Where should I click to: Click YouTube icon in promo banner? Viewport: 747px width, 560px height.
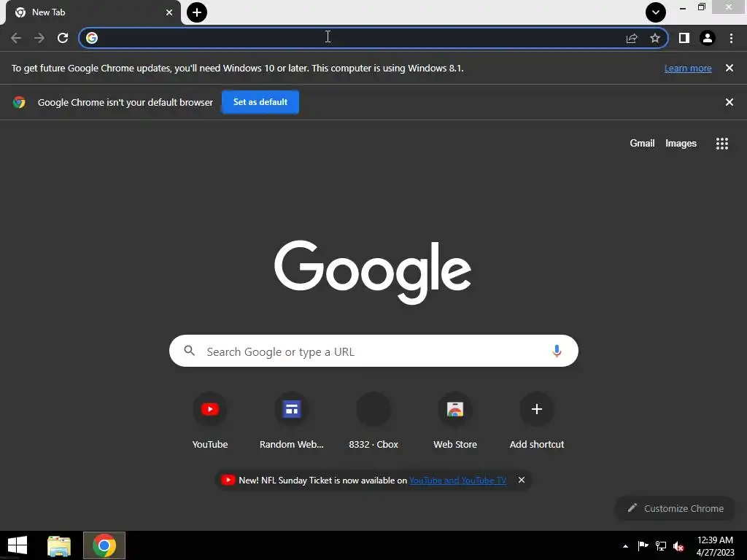[x=228, y=480]
